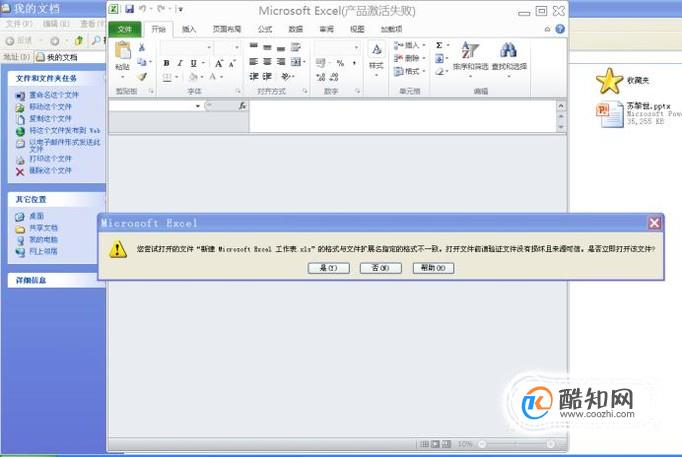This screenshot has width=682, height=457.
Task: Expand the Name Box dropdown arrow
Action: point(197,106)
